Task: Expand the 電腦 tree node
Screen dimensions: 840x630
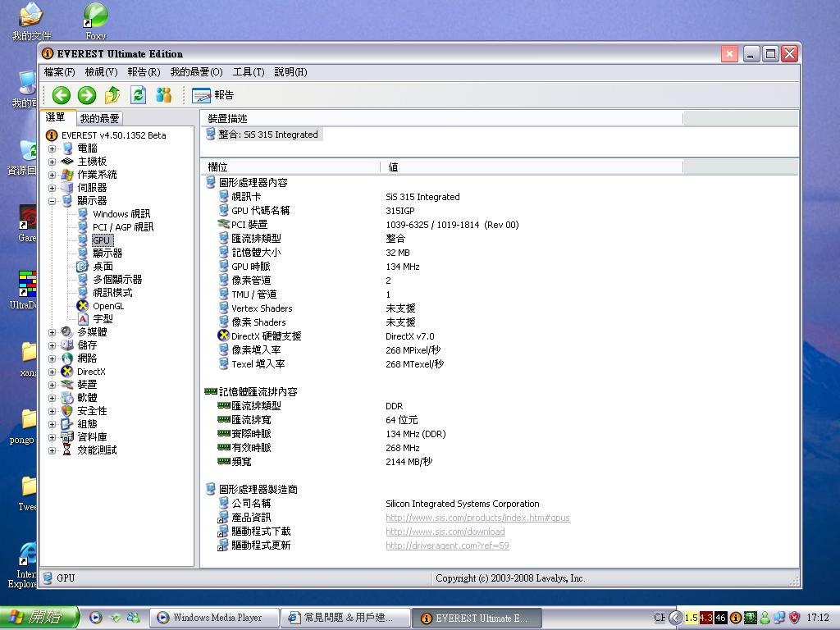Action: 52,148
